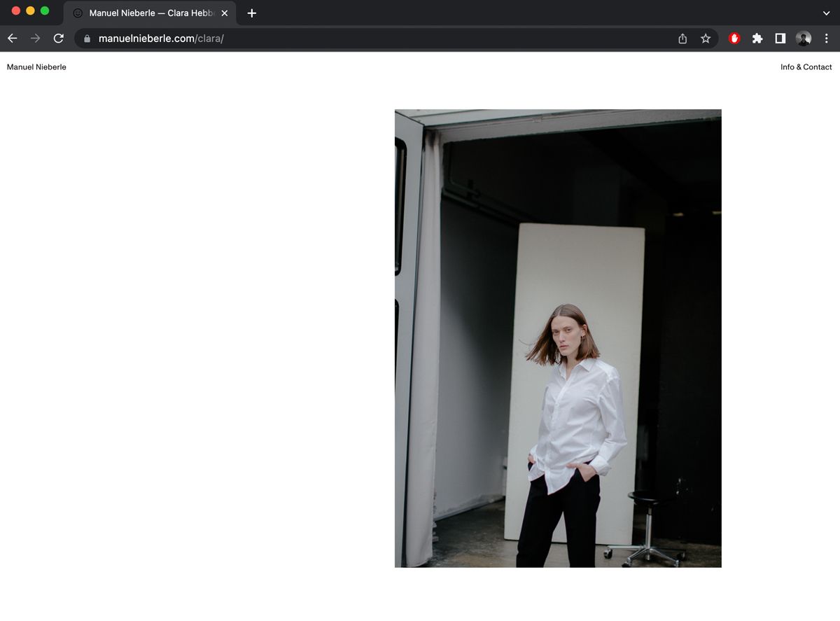840x621 pixels.
Task: Open the Chrome profile avatar
Action: tap(803, 39)
